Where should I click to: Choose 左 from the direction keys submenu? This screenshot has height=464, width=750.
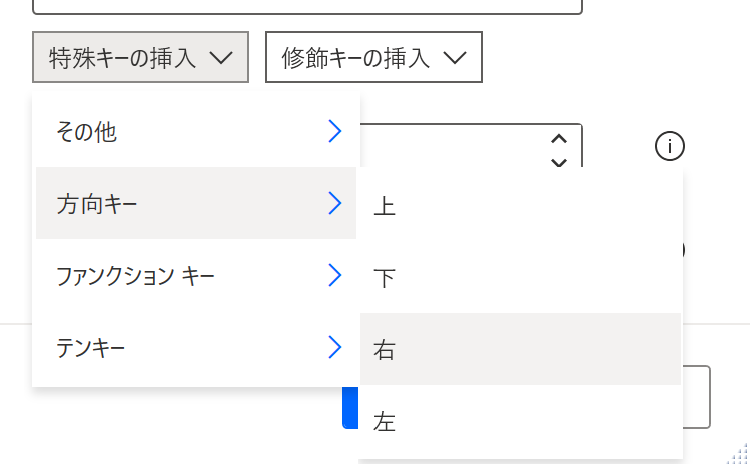520,421
